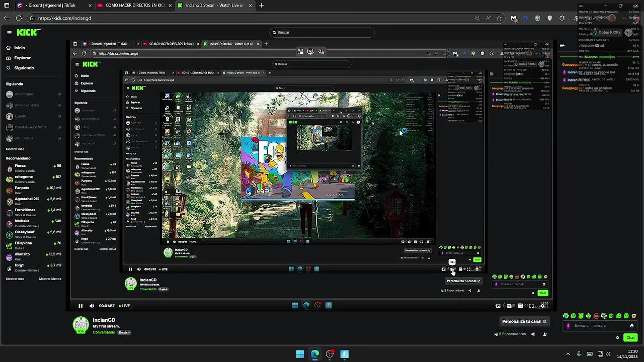The width and height of the screenshot is (644, 362).
Task: Click large InclanGD channel avatar below player
Action: (x=80, y=325)
